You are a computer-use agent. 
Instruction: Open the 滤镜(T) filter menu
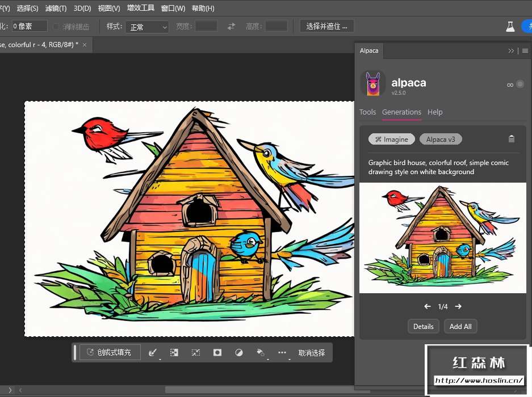pyautogui.click(x=56, y=9)
